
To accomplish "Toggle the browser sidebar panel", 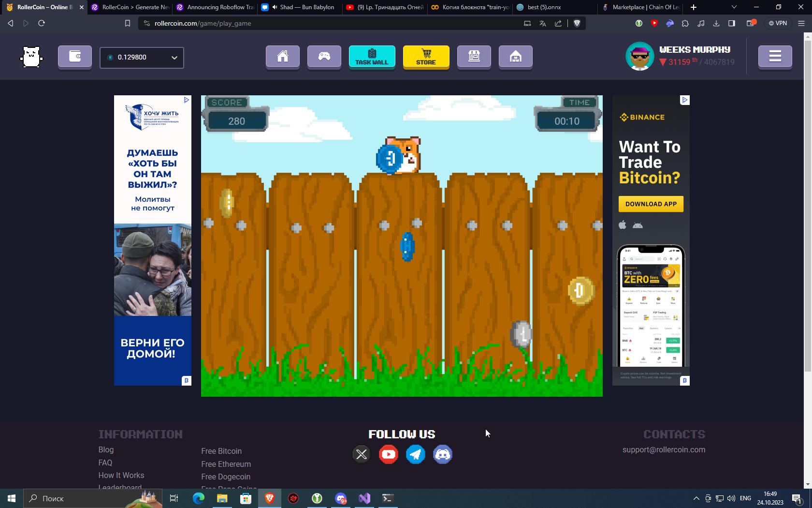I will click(x=732, y=23).
